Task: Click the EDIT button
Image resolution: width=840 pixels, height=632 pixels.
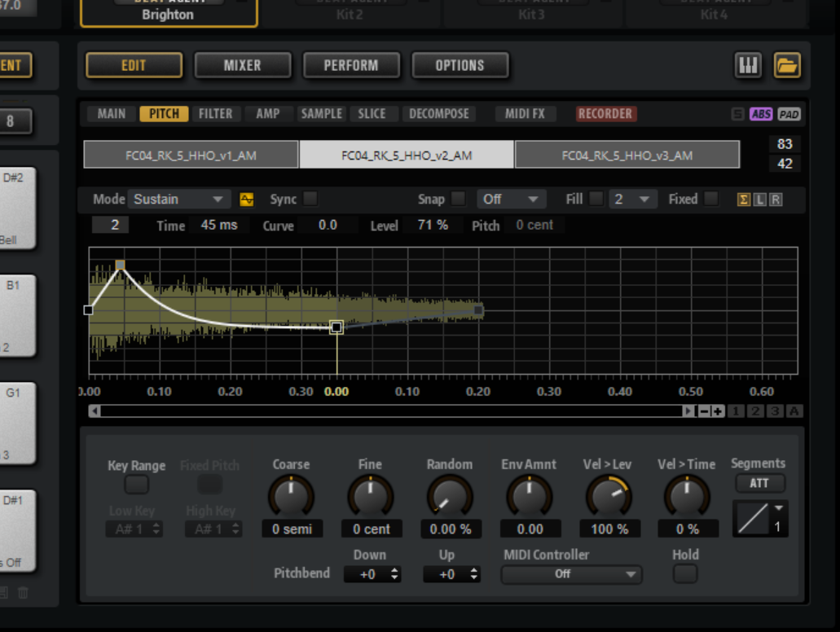Action: click(134, 65)
